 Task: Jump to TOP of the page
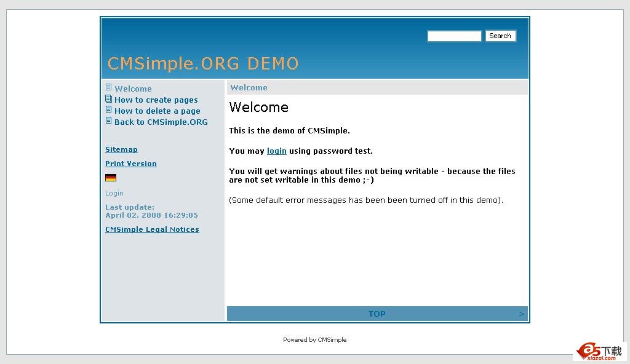coord(377,314)
